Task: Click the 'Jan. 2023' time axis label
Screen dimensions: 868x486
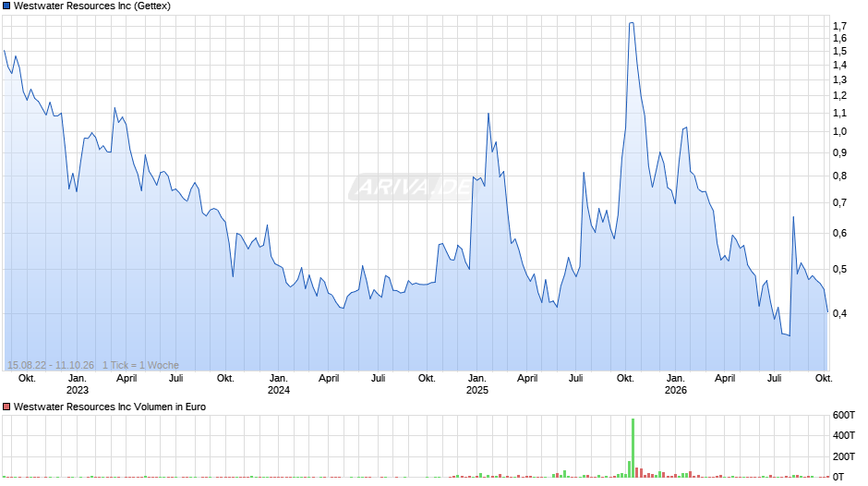Action: click(x=77, y=384)
